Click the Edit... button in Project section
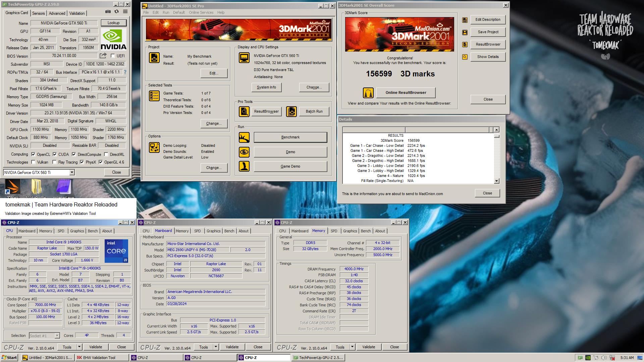 [x=214, y=73]
